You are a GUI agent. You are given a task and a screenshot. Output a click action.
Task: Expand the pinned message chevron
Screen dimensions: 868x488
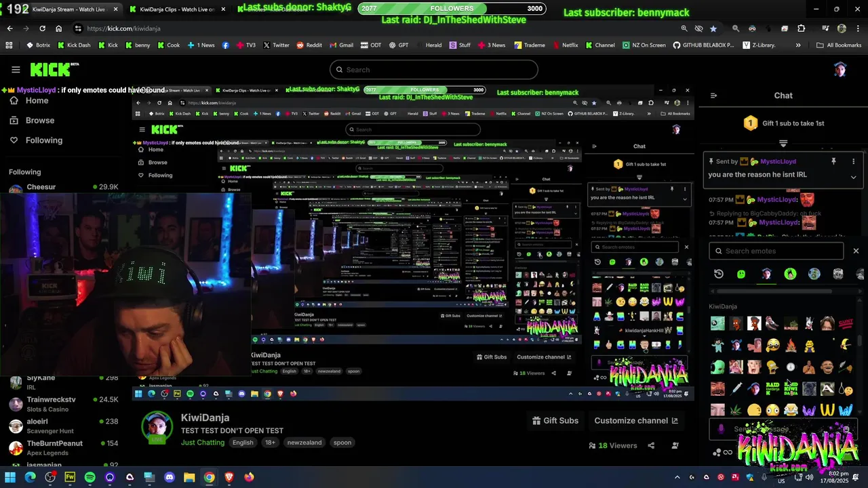coord(853,177)
